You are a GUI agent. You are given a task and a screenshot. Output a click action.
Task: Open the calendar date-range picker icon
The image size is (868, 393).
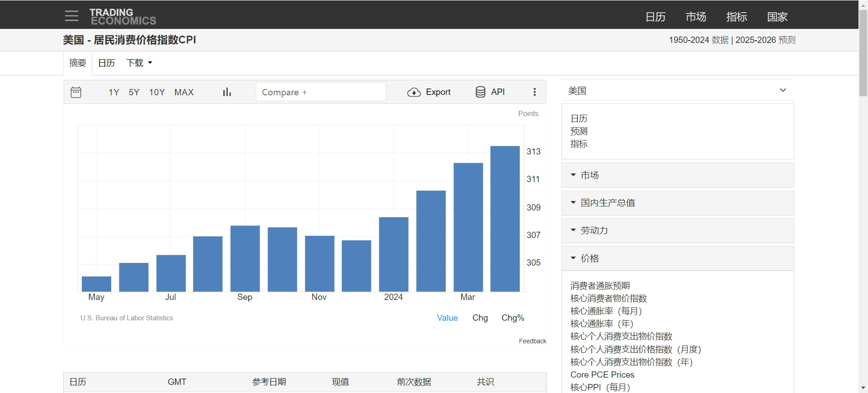coord(76,92)
